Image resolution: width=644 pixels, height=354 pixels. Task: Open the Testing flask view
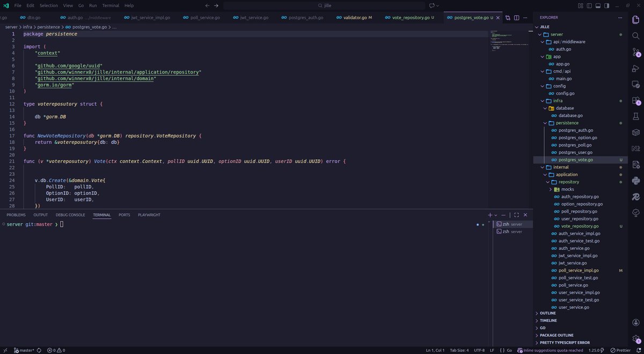(636, 116)
